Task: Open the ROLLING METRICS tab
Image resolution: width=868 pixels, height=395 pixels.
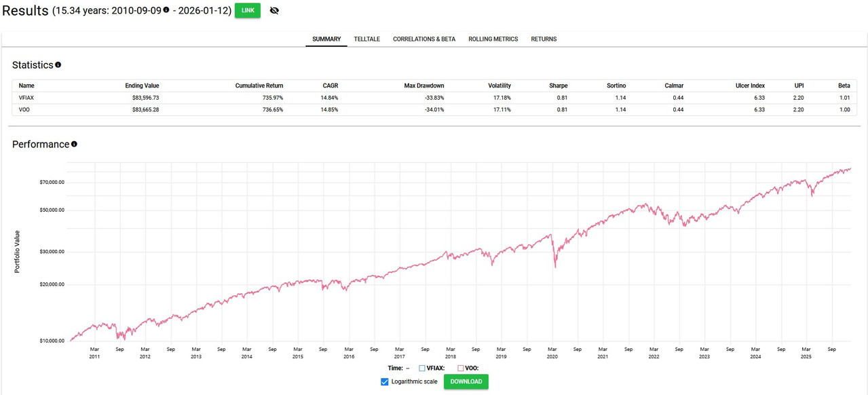Action: point(493,39)
